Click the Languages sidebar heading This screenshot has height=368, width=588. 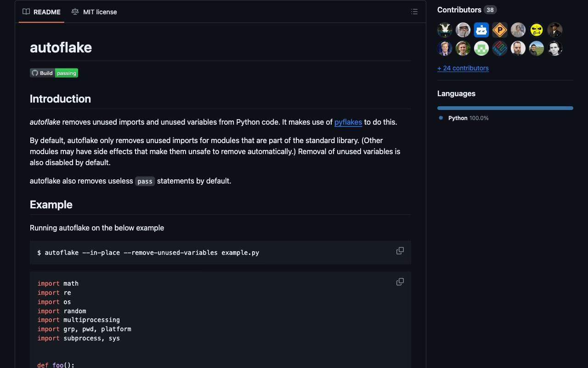tap(456, 93)
